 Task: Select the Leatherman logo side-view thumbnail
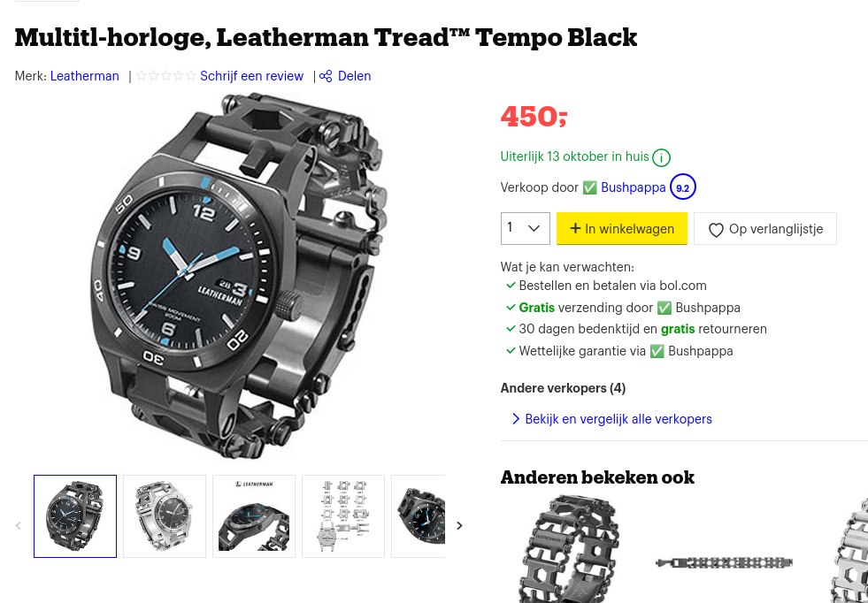[x=254, y=516]
